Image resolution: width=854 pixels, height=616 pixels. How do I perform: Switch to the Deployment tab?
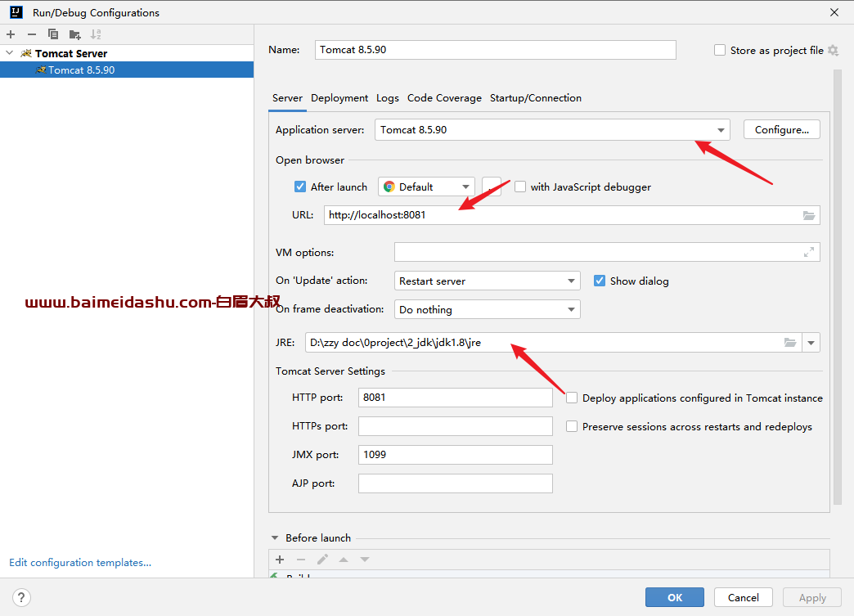[339, 98]
